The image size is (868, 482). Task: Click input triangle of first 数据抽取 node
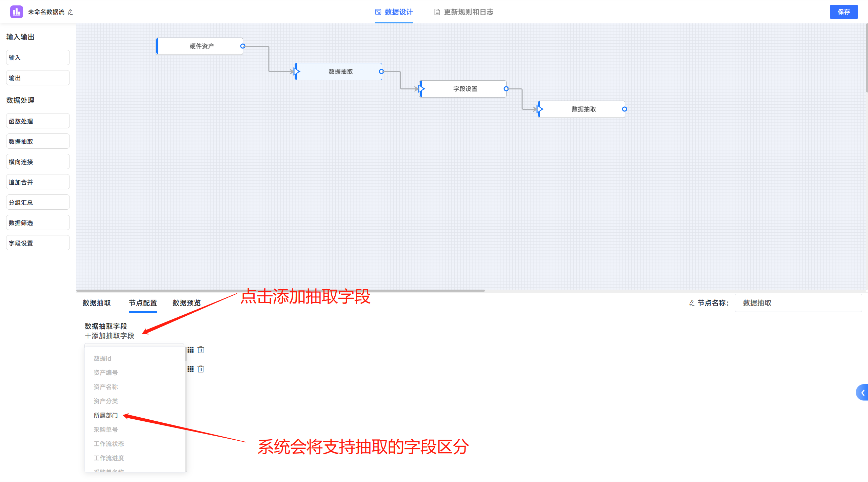pyautogui.click(x=297, y=71)
